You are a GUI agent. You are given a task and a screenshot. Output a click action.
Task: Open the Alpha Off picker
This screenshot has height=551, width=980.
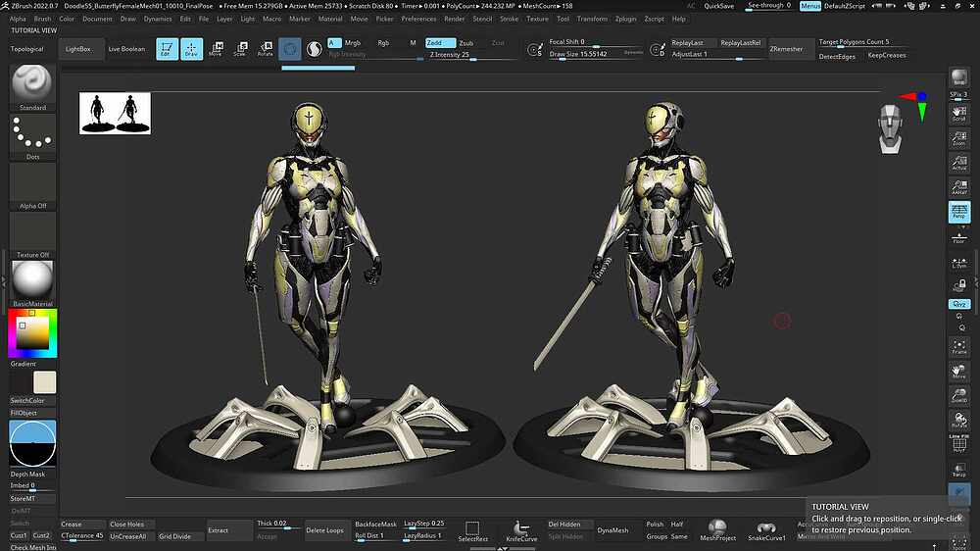click(x=32, y=185)
